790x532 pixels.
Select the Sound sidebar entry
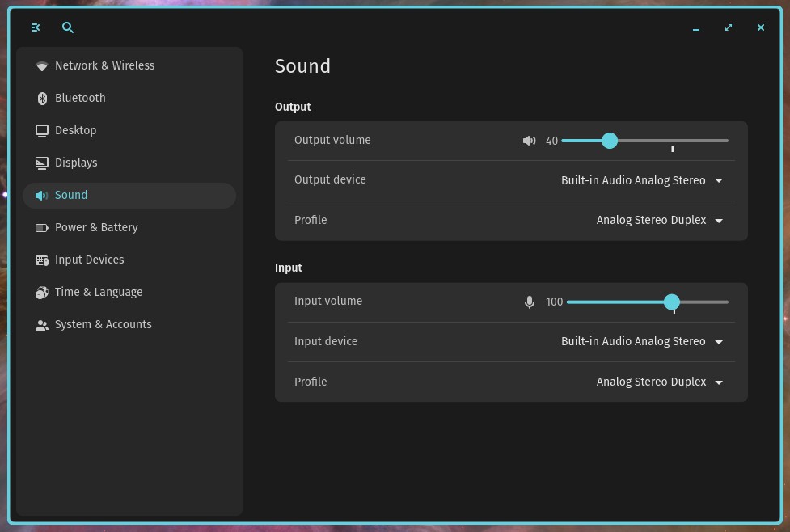(129, 196)
